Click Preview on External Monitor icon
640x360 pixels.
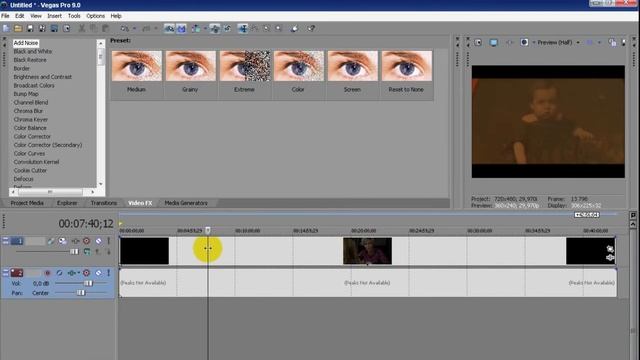coord(493,42)
